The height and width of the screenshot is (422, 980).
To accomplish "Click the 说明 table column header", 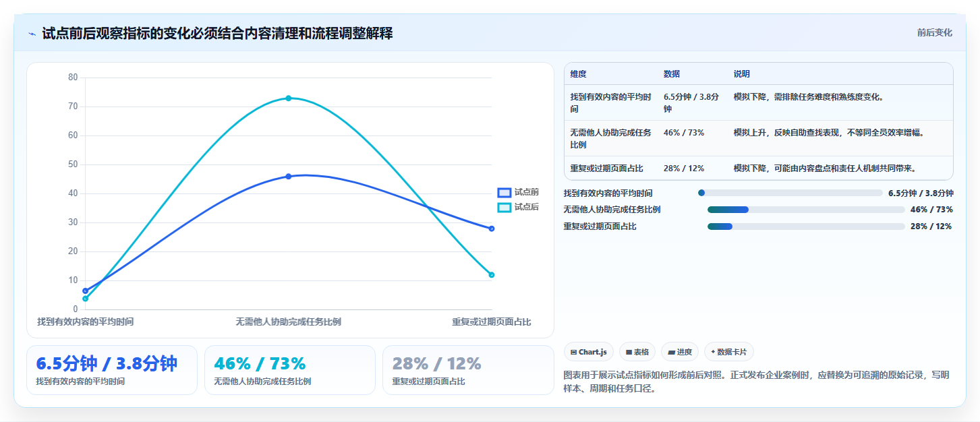I will click(840, 74).
